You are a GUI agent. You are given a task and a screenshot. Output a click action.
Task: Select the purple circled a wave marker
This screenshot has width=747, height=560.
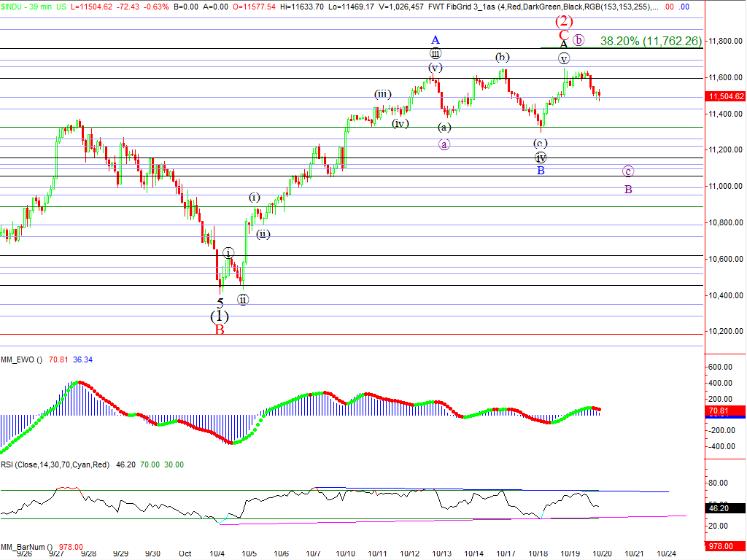(x=444, y=144)
